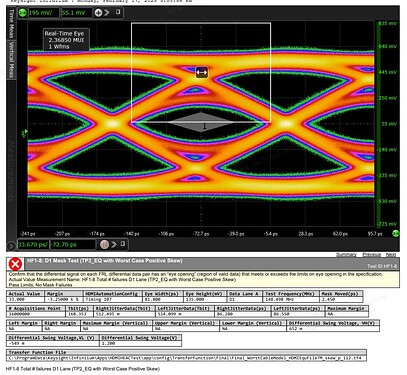Click the Actual Value cell 33.000
The width and height of the screenshot is (407, 375).
click(x=25, y=299)
